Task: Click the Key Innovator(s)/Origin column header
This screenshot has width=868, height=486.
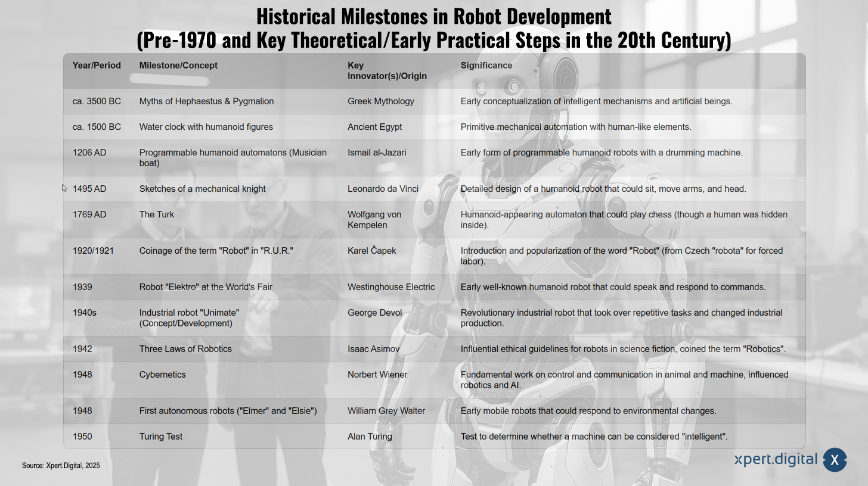Action: pyautogui.click(x=387, y=71)
